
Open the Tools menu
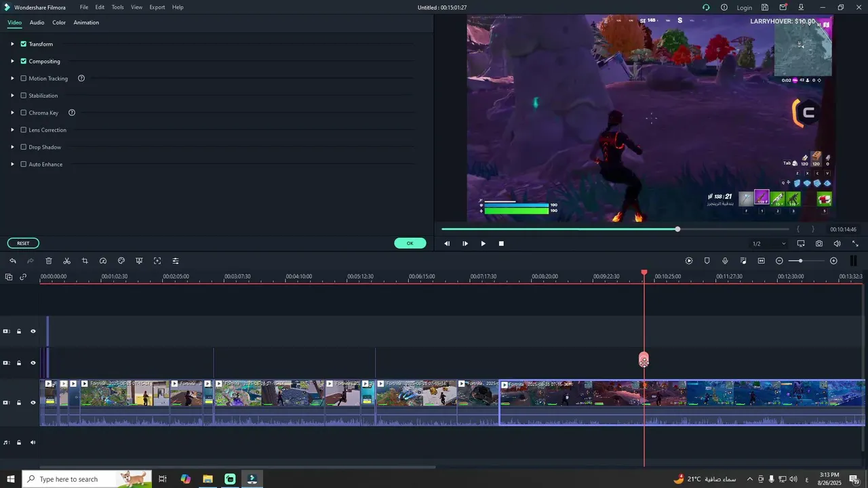[118, 7]
